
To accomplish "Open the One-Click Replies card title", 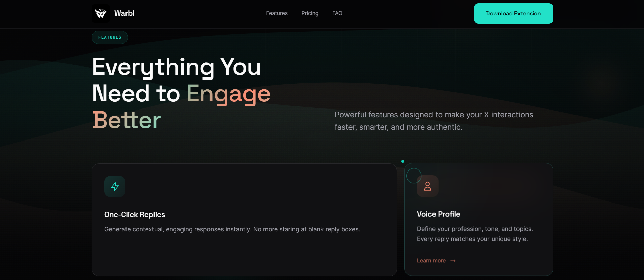I will click(135, 215).
